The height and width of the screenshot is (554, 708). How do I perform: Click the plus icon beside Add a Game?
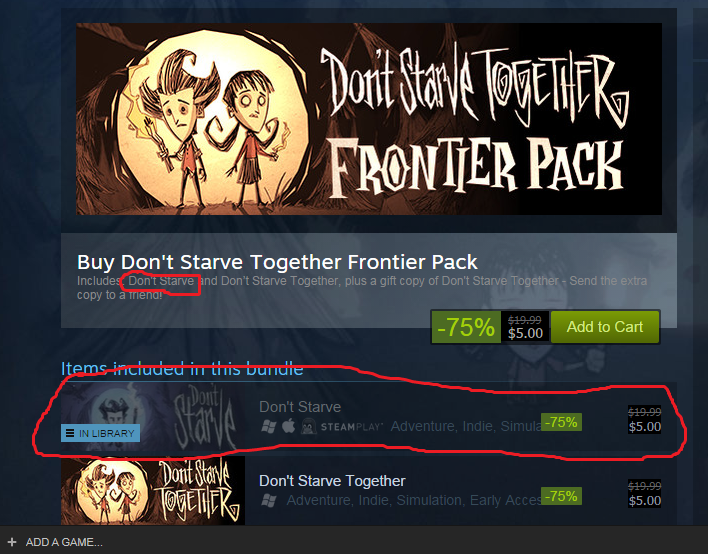[x=12, y=542]
